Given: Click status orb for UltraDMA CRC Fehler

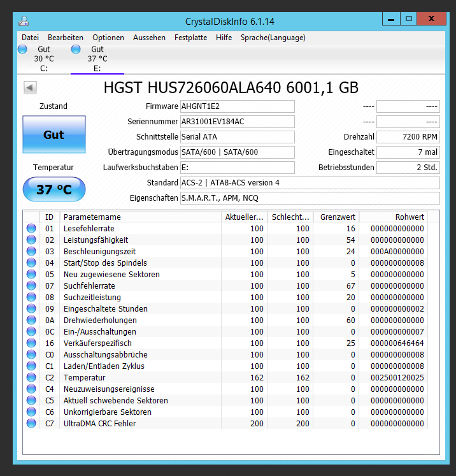Looking at the screenshot, I should point(31,423).
